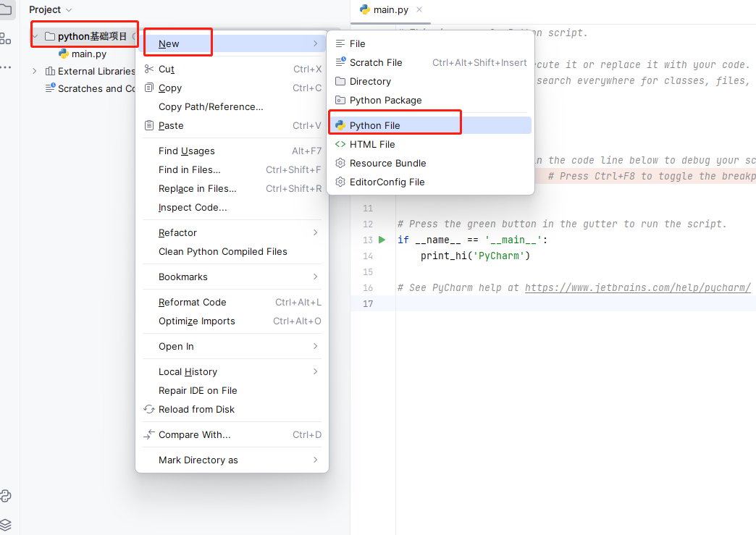Click the main.py tab Python icon
The height and width of the screenshot is (535, 756).
pyautogui.click(x=365, y=9)
